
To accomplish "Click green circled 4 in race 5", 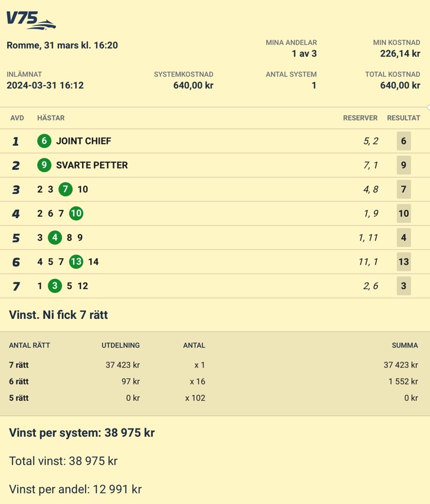I will (55, 238).
